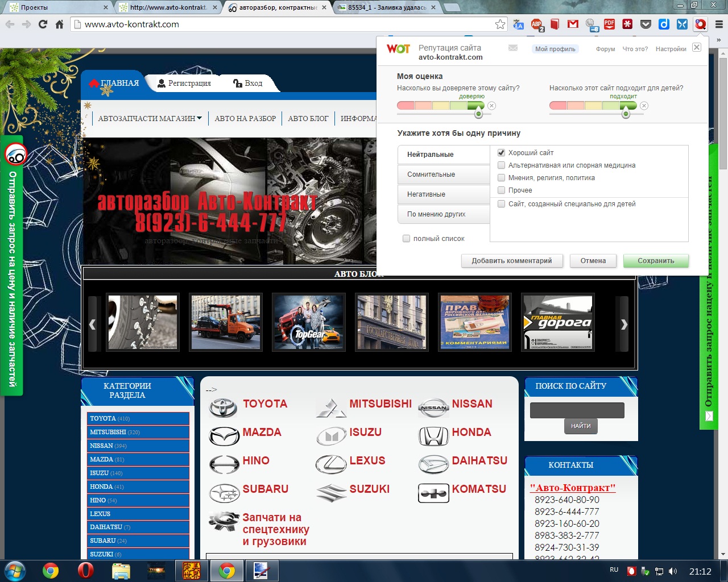Click the Pocket extension icon
Screen dimensions: 728x582
click(x=646, y=24)
